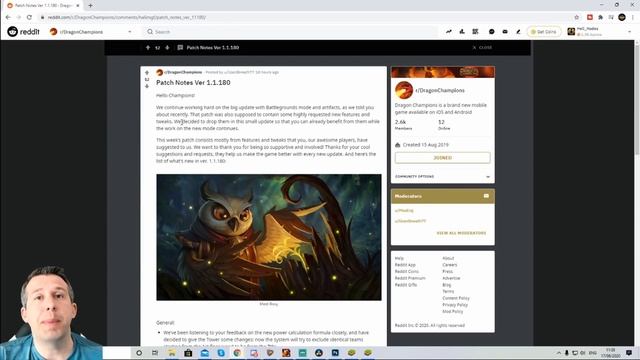Click the Privacy Policy footer link
This screenshot has width=640, height=360.
[455, 304]
